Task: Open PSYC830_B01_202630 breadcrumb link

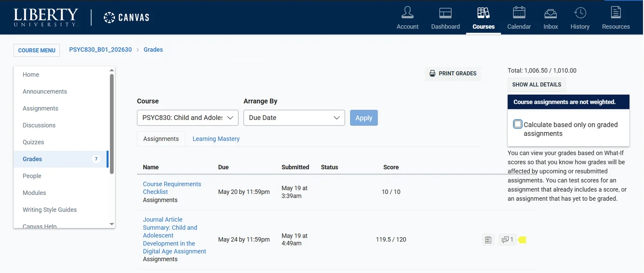Action: [x=100, y=50]
